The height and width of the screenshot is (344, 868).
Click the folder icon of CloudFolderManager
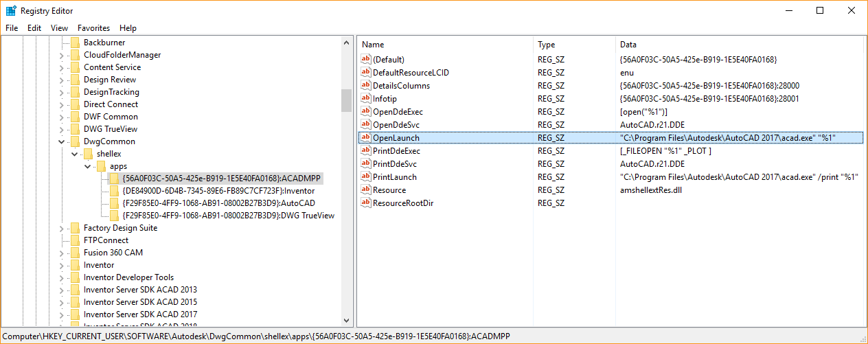pyautogui.click(x=75, y=55)
